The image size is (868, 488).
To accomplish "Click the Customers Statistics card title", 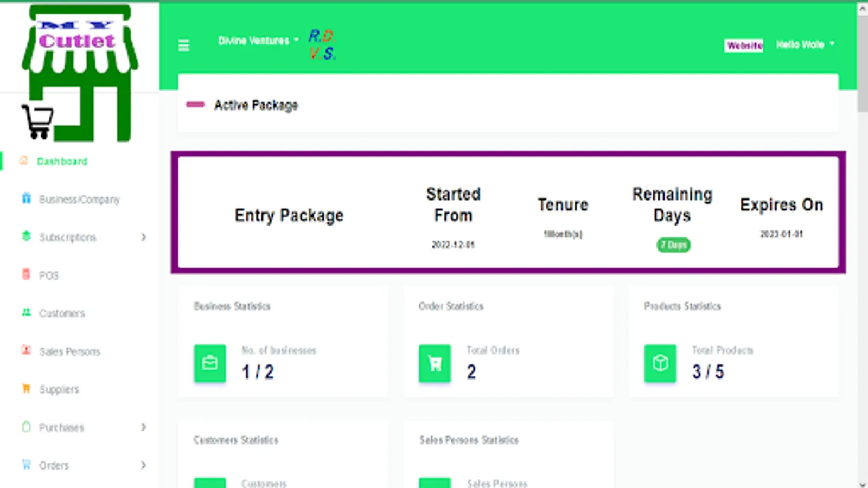I will (x=236, y=440).
